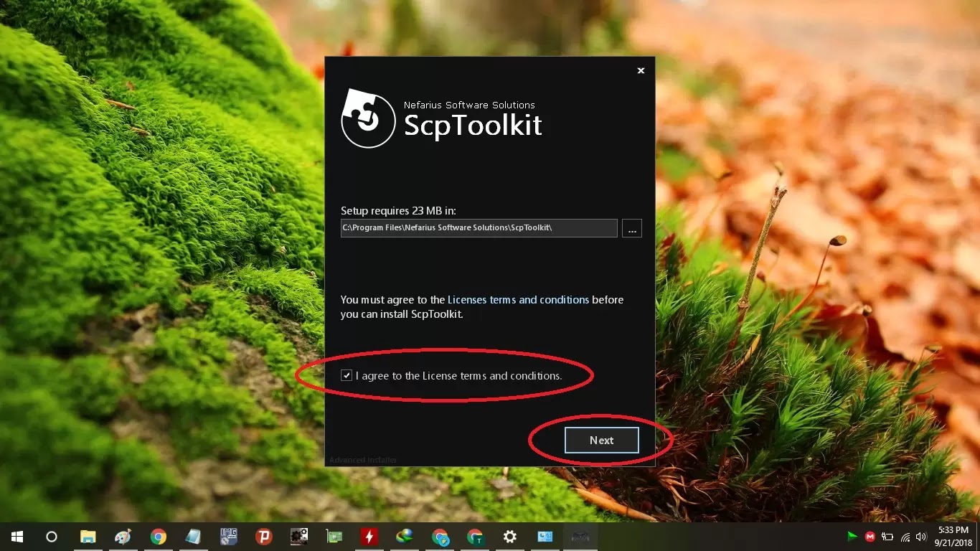Click the ScpToolkit logo icon
980x551 pixels.
[368, 119]
